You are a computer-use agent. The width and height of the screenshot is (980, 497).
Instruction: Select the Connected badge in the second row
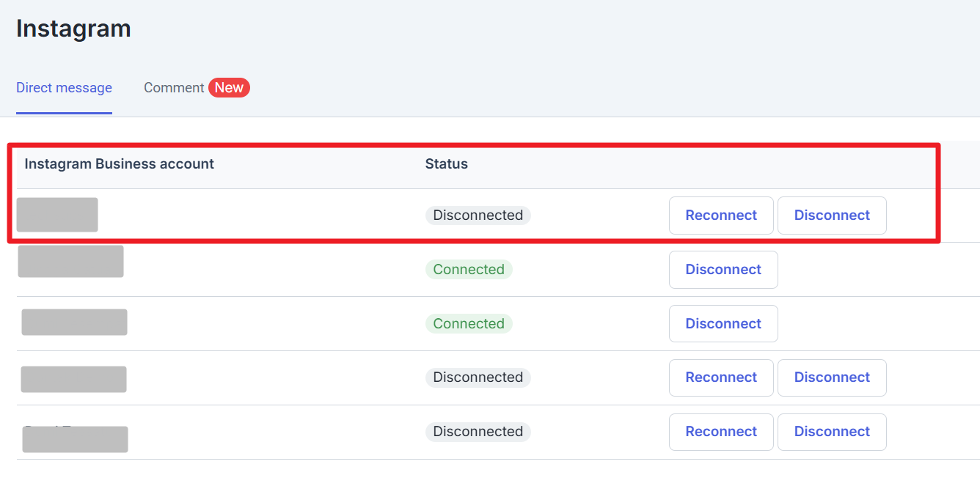pos(469,270)
